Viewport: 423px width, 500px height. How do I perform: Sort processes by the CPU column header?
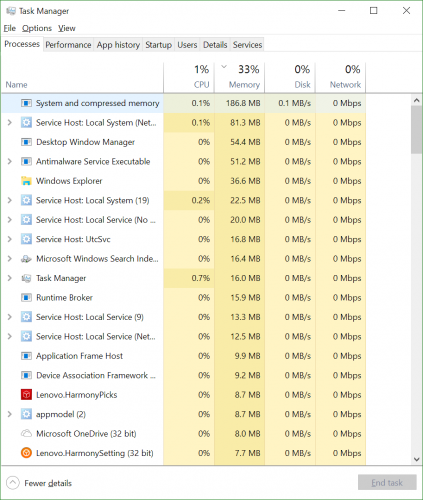pos(189,77)
